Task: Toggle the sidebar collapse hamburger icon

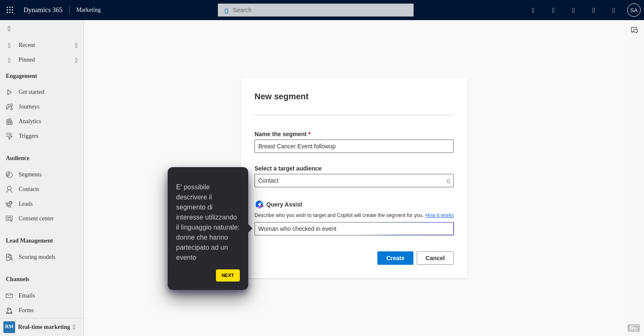Action: pyautogui.click(x=9, y=29)
